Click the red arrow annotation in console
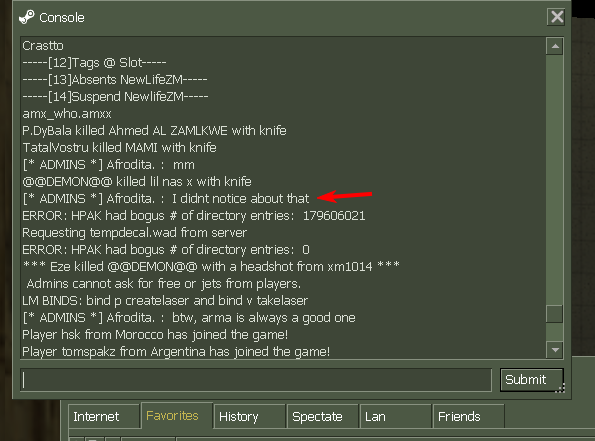Viewport: 595px width, 441px height. click(345, 196)
